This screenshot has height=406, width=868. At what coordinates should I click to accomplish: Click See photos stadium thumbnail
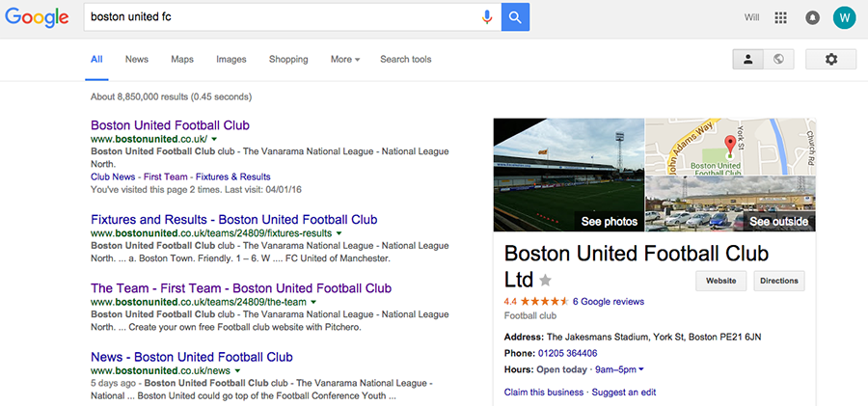tap(568, 175)
